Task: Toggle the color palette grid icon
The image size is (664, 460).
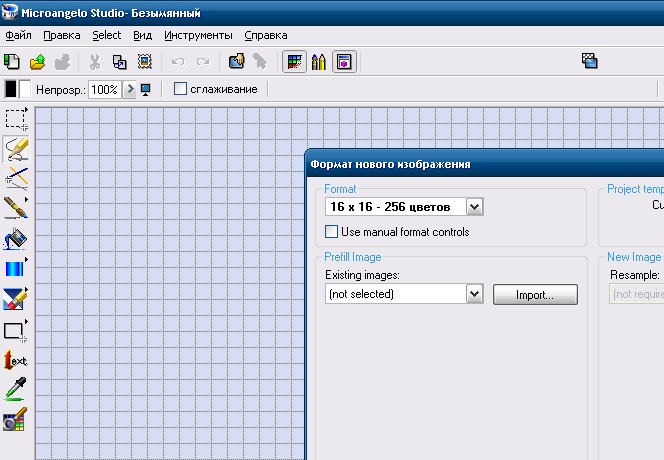Action: 294,62
